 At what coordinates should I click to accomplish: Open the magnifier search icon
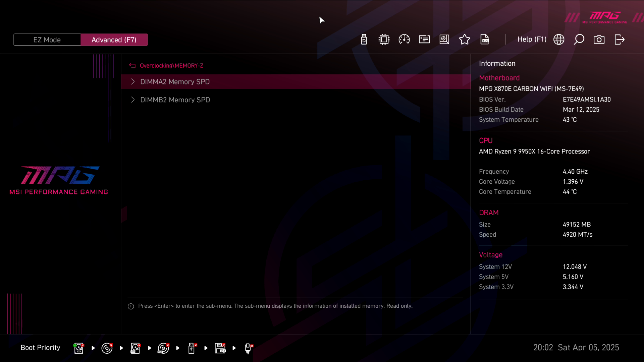pos(579,40)
